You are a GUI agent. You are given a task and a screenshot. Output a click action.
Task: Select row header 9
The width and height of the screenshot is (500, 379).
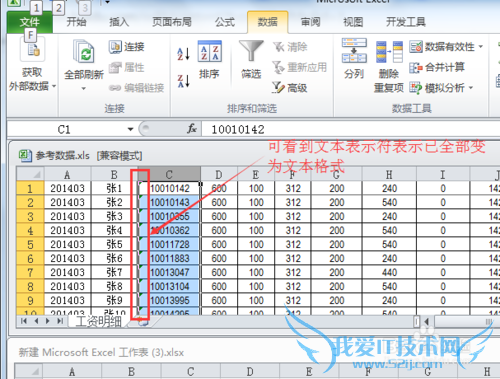pyautogui.click(x=30, y=301)
